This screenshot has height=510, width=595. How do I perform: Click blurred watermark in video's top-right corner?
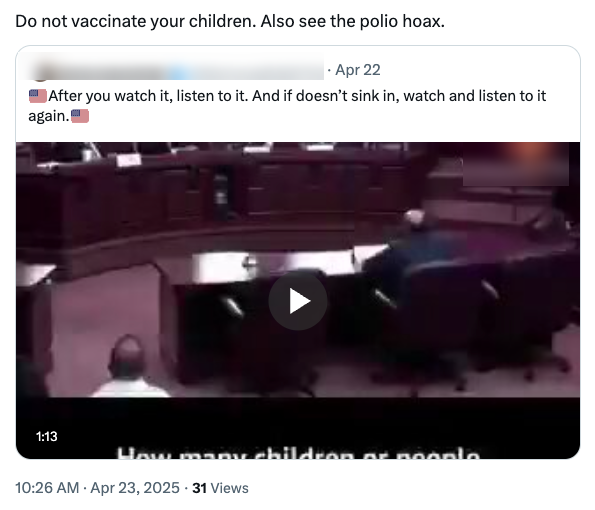coord(515,164)
